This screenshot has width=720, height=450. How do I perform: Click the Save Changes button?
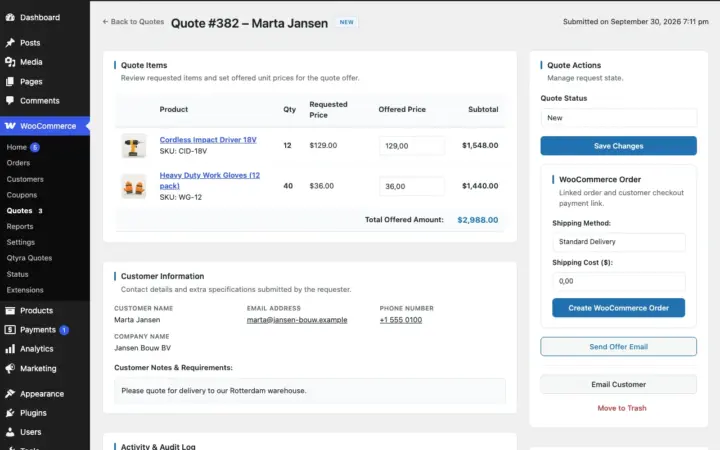coord(618,146)
